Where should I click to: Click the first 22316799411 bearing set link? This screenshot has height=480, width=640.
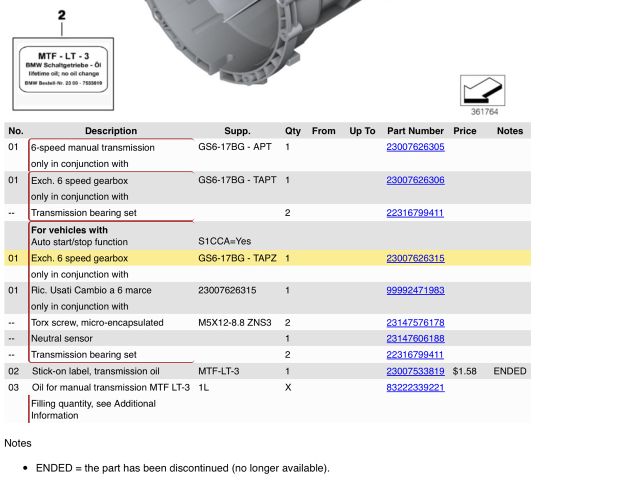tap(415, 213)
